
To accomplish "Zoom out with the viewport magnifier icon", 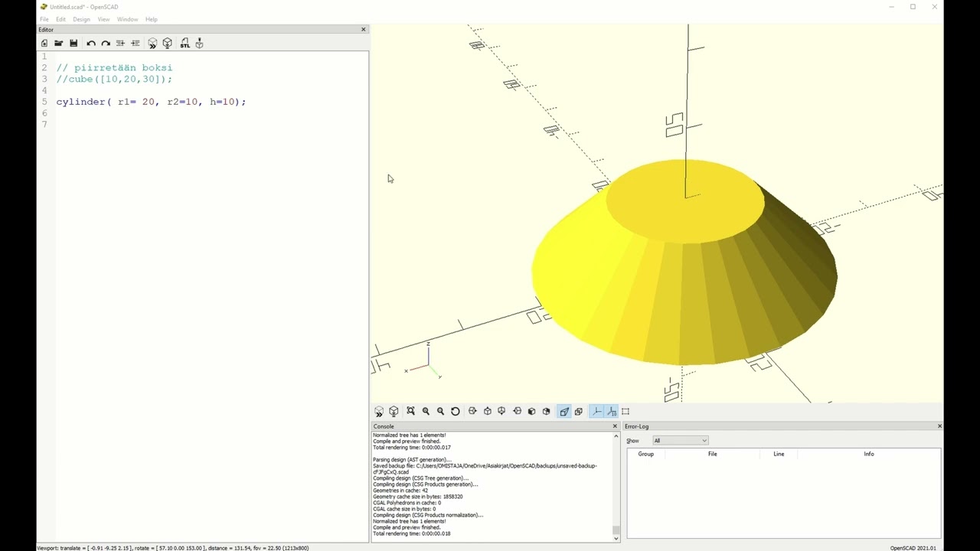I will coord(440,412).
